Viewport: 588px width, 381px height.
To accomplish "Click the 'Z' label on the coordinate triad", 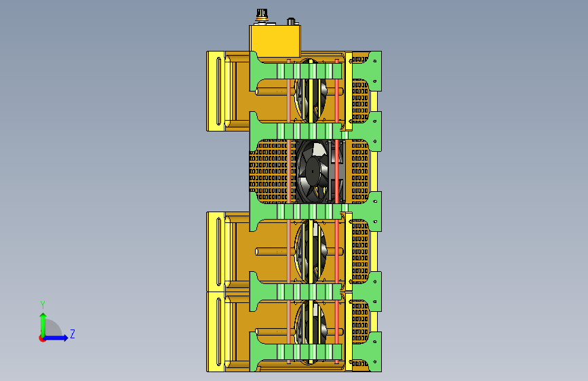I will [73, 334].
